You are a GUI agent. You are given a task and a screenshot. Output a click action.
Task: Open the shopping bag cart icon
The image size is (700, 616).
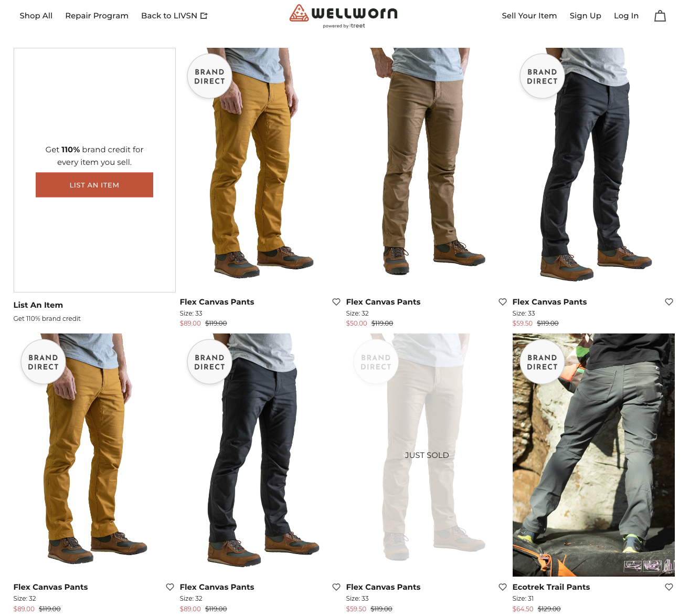pyautogui.click(x=660, y=16)
